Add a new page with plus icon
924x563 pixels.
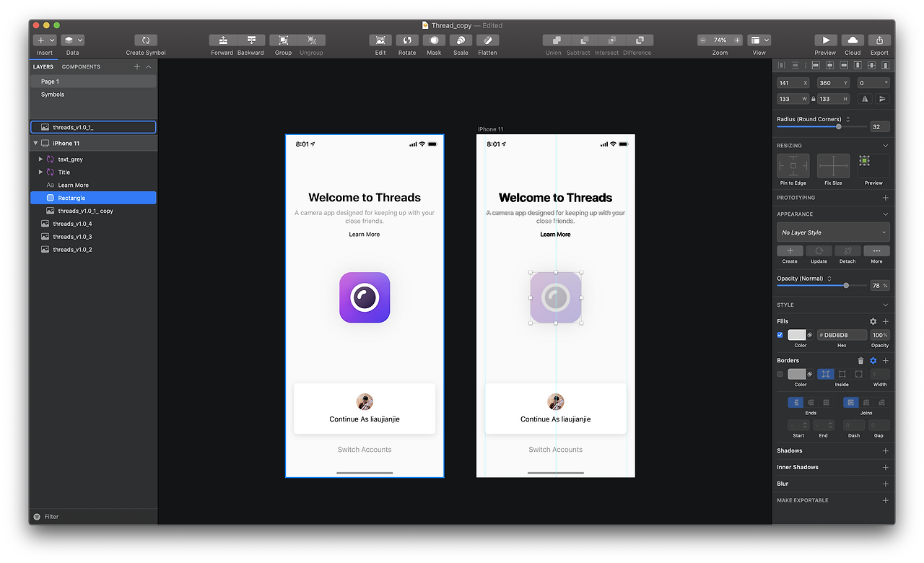(x=137, y=67)
